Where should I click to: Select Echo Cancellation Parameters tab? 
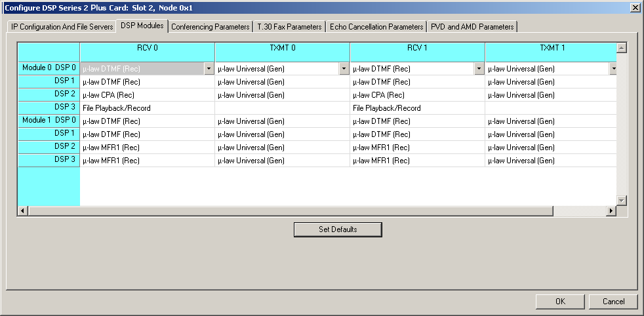pos(376,27)
